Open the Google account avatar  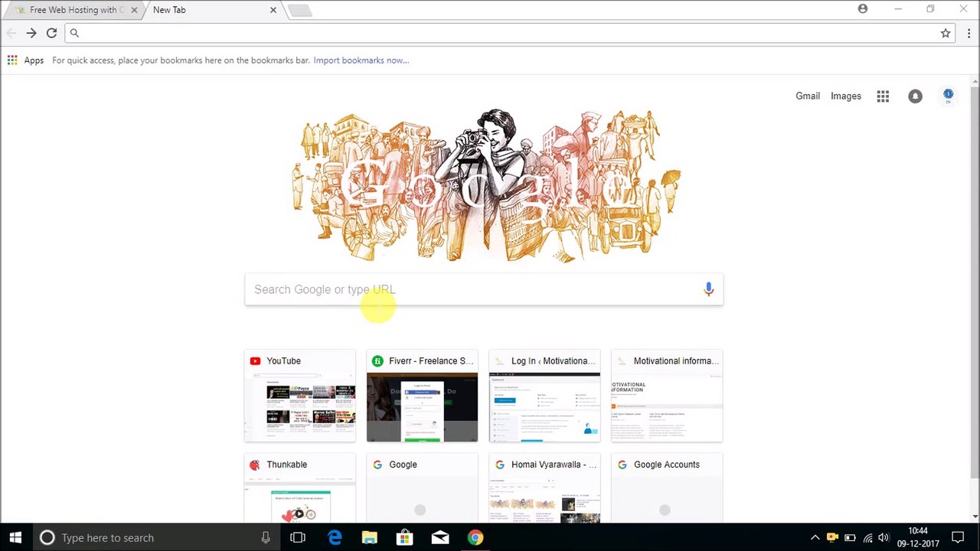click(948, 96)
